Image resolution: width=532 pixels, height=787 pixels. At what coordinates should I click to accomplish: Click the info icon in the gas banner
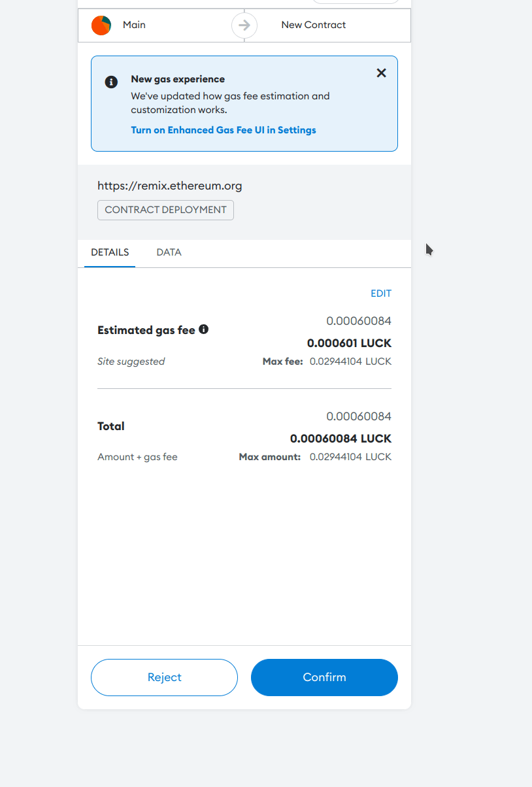tap(111, 82)
